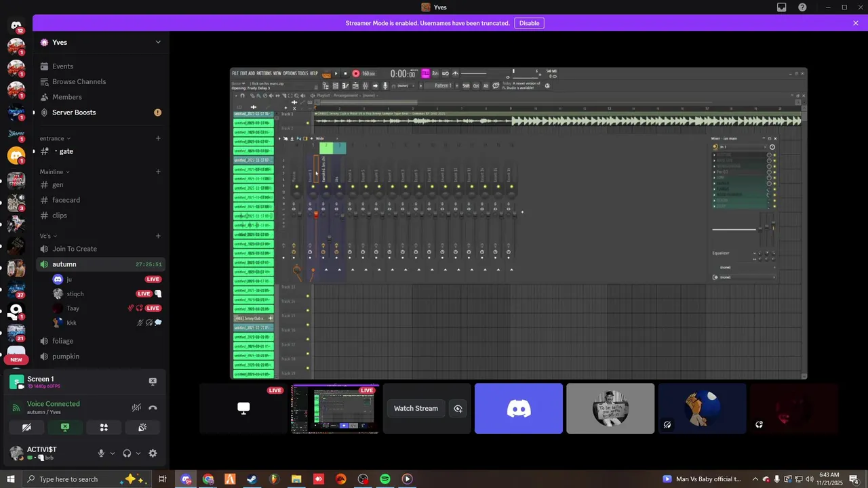Select the LIVE monitor-icon stream tile
This screenshot has width=868, height=488.
click(243, 409)
